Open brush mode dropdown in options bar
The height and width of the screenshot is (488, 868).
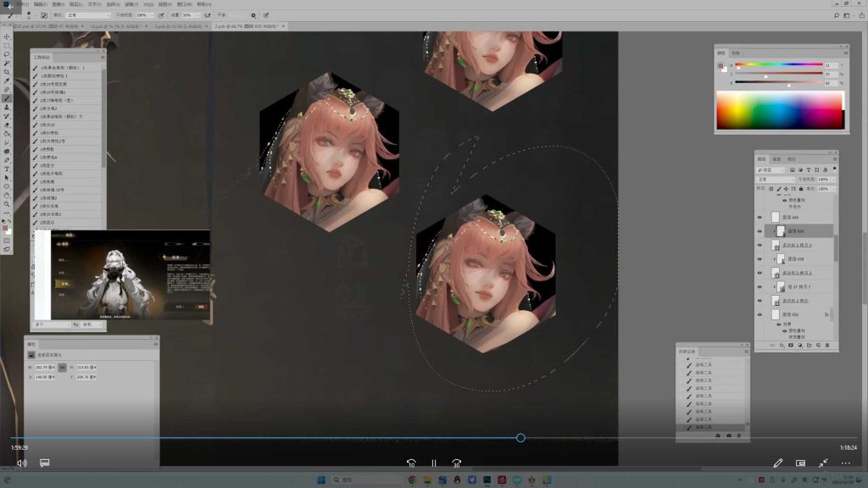[x=88, y=15]
